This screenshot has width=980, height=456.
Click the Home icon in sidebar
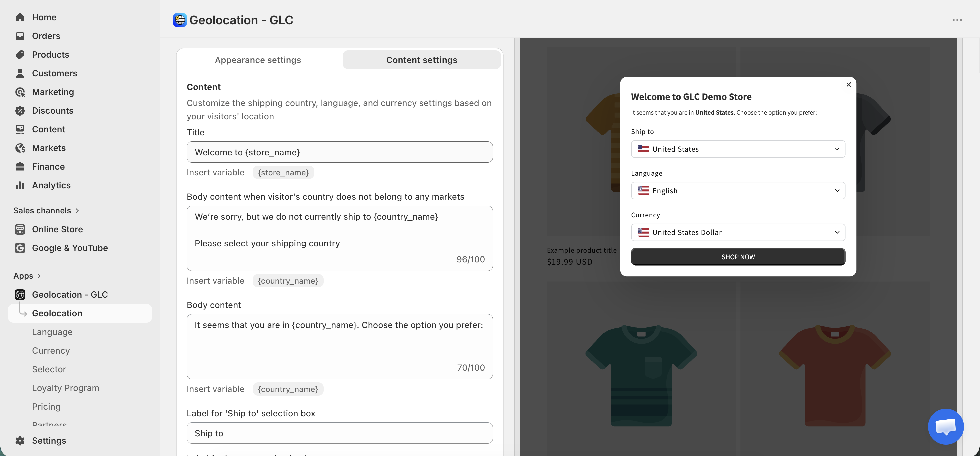pyautogui.click(x=20, y=17)
